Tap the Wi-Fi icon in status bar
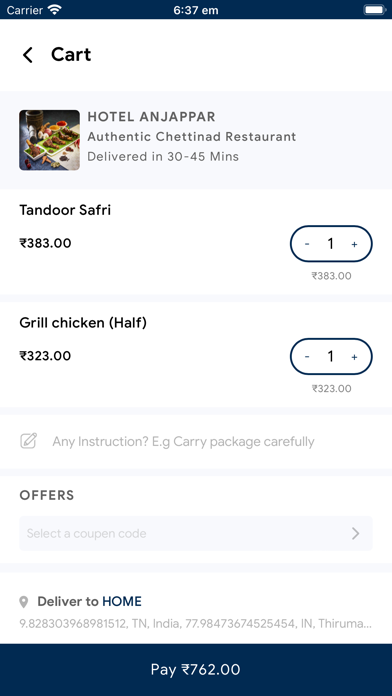Image resolution: width=392 pixels, height=696 pixels. [x=55, y=9]
